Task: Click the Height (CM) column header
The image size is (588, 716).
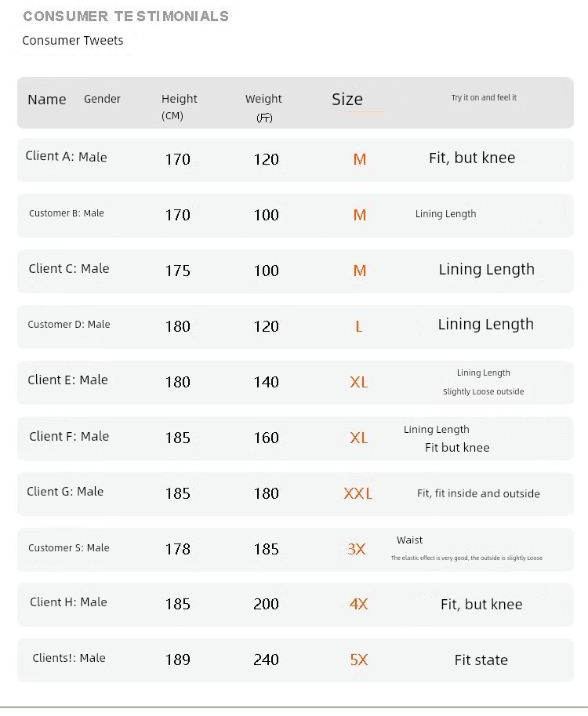Action: (179, 106)
